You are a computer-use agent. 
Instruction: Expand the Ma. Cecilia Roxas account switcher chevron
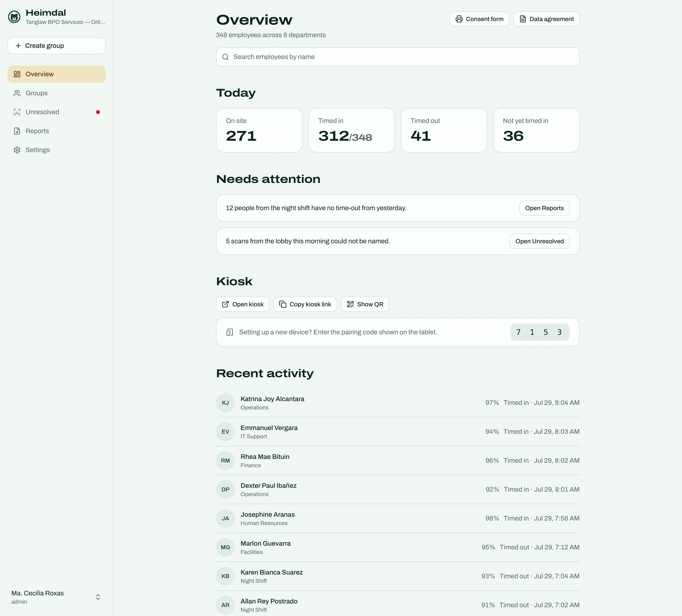(98, 597)
